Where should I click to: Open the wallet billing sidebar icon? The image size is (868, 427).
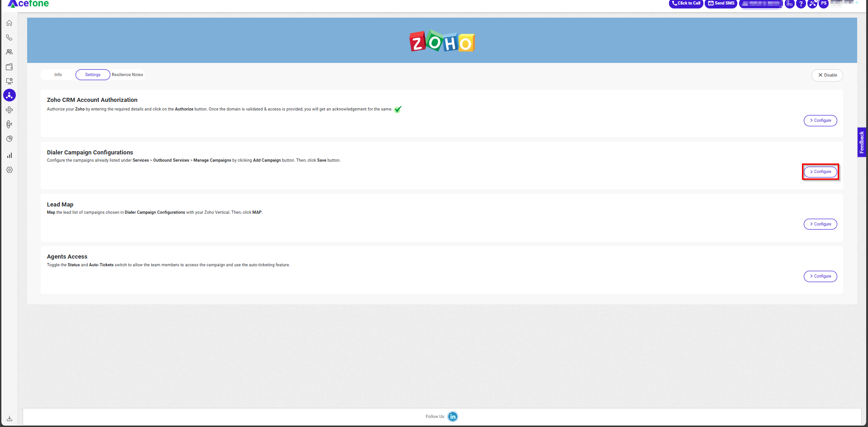pyautogui.click(x=9, y=67)
